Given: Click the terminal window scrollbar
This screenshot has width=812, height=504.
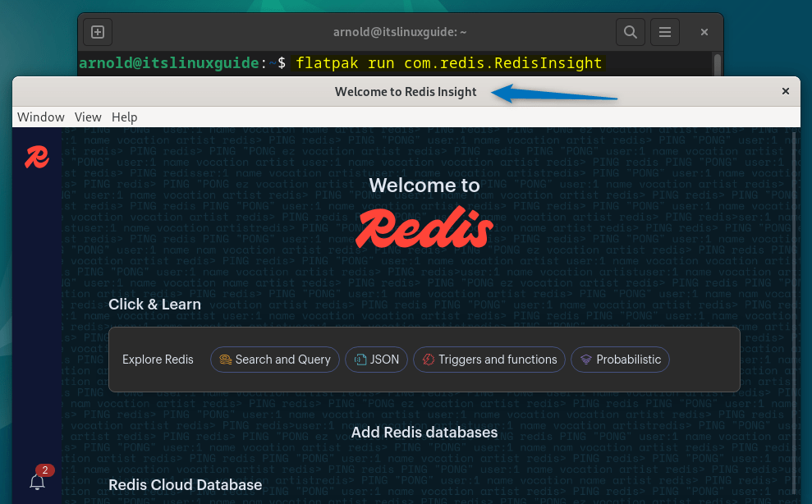Looking at the screenshot, I should click(x=718, y=64).
